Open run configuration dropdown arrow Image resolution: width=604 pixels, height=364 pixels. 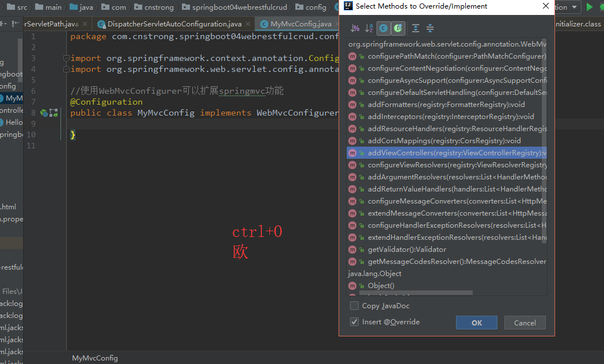point(574,7)
